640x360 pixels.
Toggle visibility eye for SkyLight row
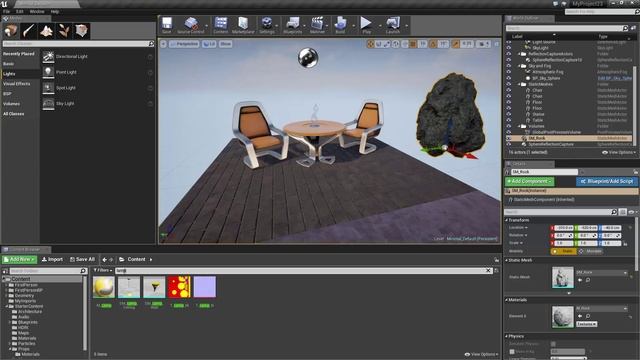(x=509, y=48)
